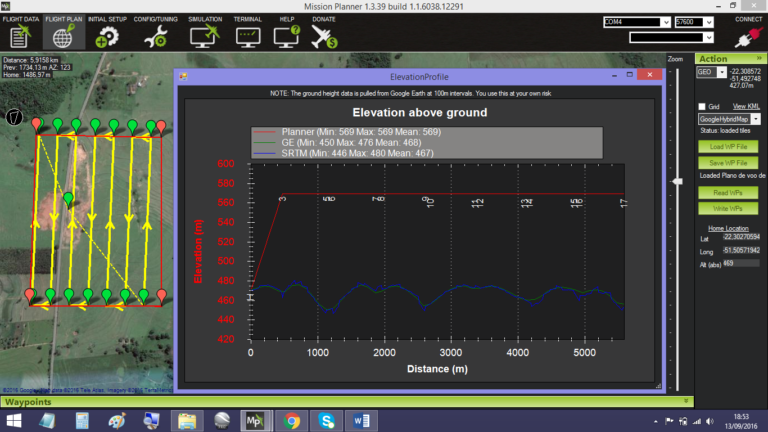Collapse the Action panel chevron
The width and height of the screenshot is (768, 432).
759,58
